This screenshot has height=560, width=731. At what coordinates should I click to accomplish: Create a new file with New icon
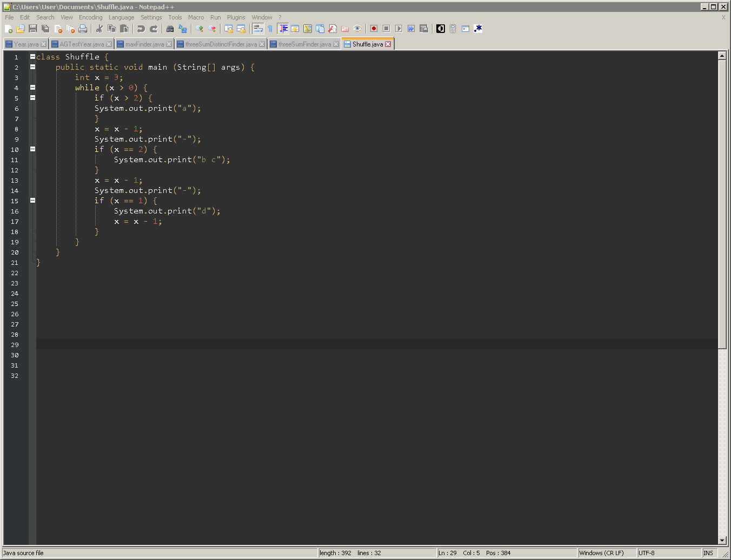(x=8, y=29)
